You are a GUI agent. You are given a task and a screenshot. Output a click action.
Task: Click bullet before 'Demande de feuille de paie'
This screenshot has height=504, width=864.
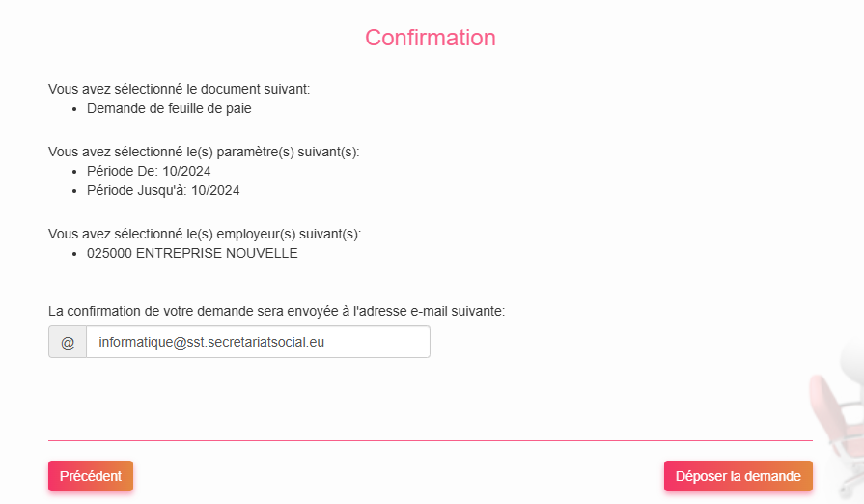pos(74,110)
